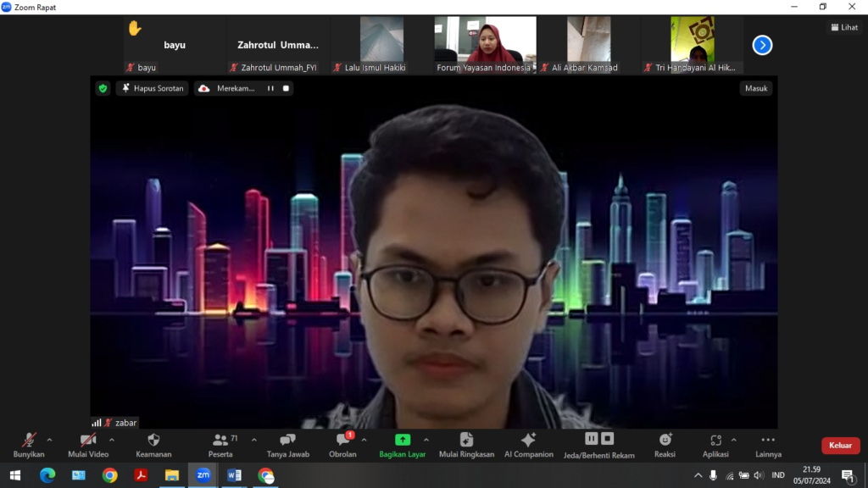
Task: Select bayu participant tile
Action: [x=175, y=46]
